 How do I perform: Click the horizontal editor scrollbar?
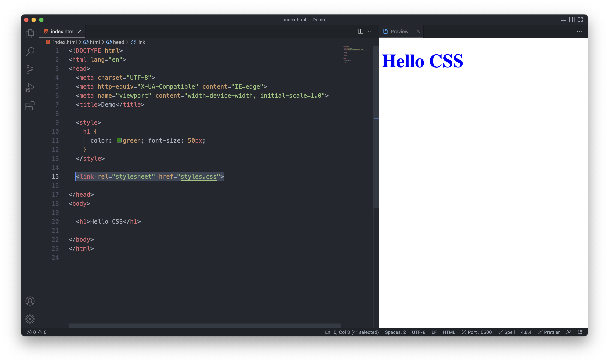tap(204, 326)
